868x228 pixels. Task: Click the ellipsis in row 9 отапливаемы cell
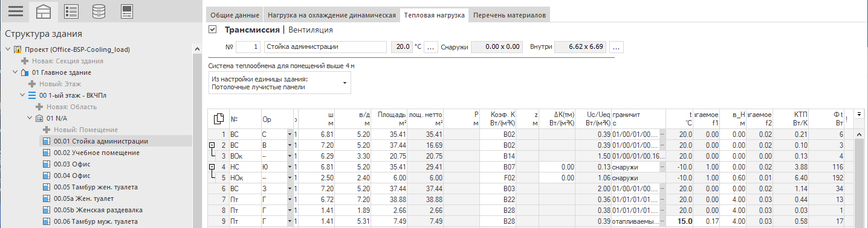[x=662, y=221]
